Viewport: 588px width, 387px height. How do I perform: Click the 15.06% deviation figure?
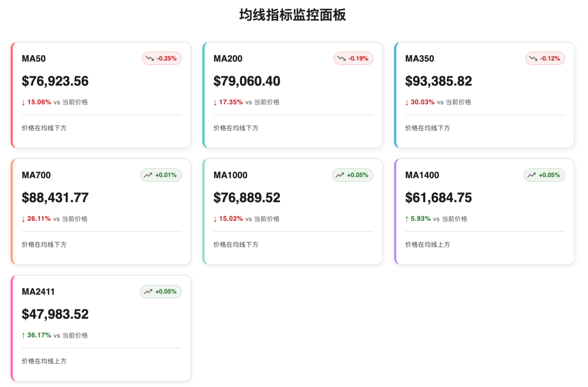(x=39, y=102)
